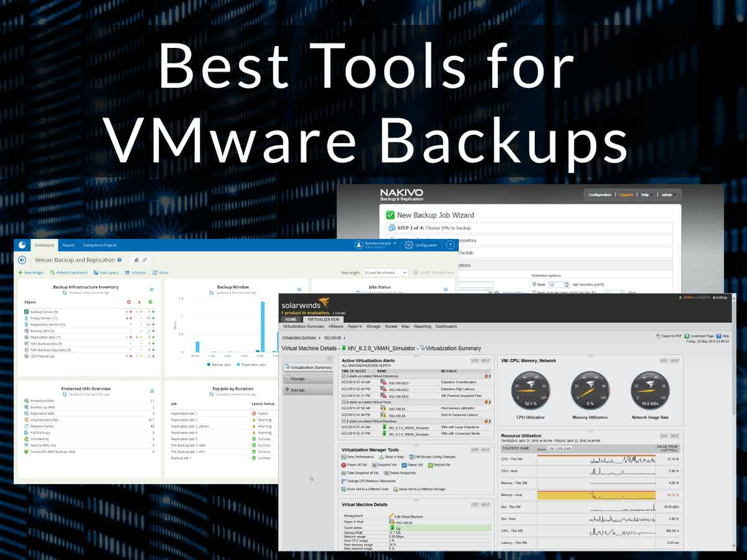
Task: Open the Row length dropdown in Veeam
Action: pos(385,273)
